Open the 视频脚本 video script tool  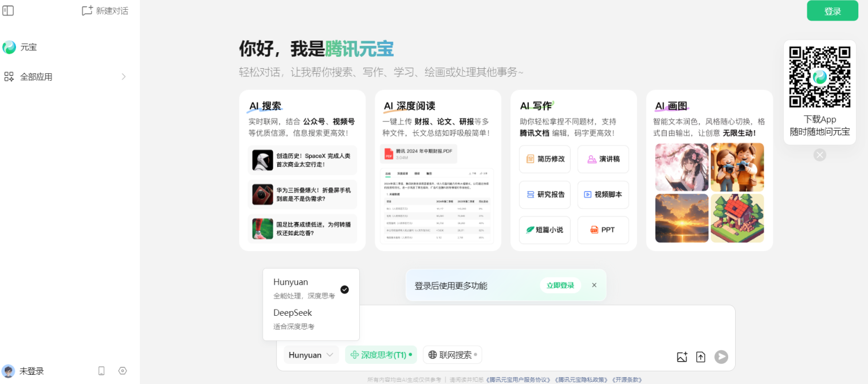602,194
